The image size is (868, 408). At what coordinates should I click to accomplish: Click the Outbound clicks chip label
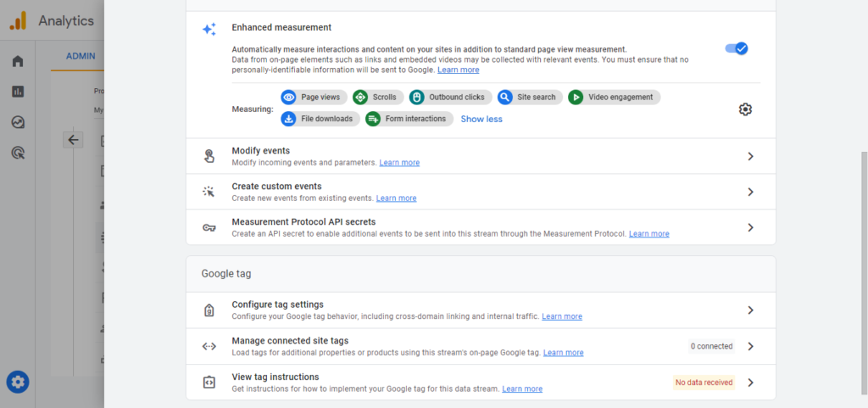pyautogui.click(x=457, y=98)
